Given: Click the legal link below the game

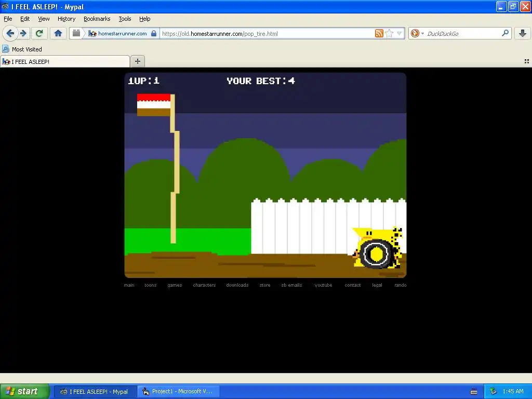Looking at the screenshot, I should [377, 285].
